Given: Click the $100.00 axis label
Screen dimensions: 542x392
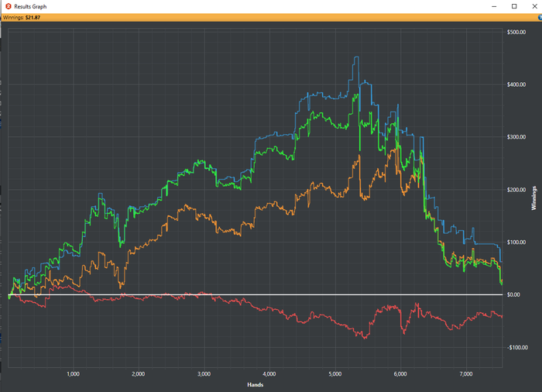Looking at the screenshot, I should 516,242.
